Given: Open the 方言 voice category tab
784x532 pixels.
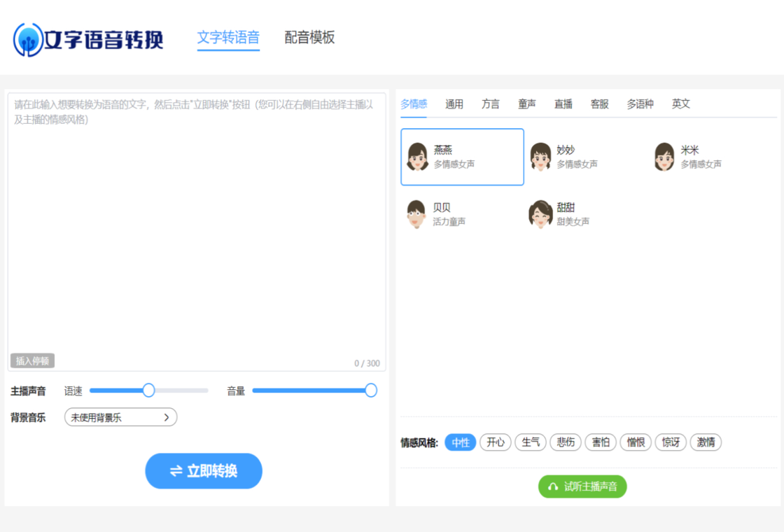Looking at the screenshot, I should 491,104.
